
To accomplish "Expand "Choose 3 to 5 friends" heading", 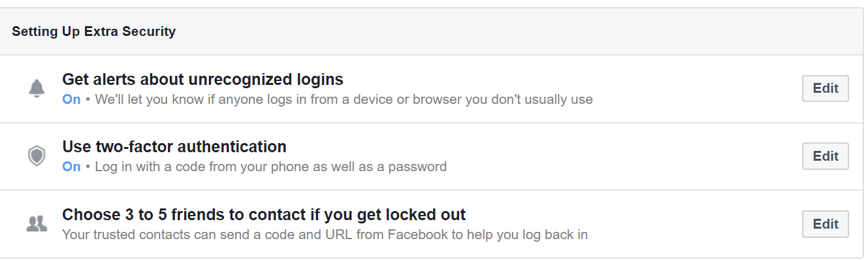I will coord(264,214).
